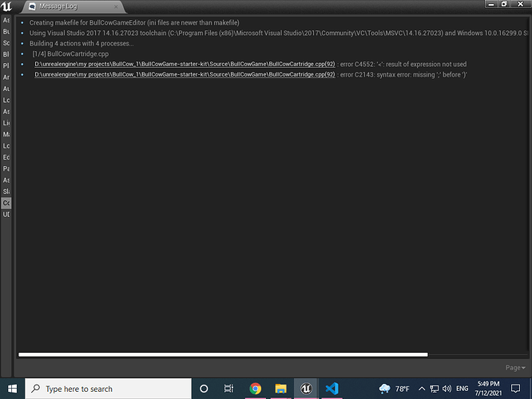Select the 'Sc' log category in sidebar
The height and width of the screenshot is (399, 532).
click(x=6, y=43)
